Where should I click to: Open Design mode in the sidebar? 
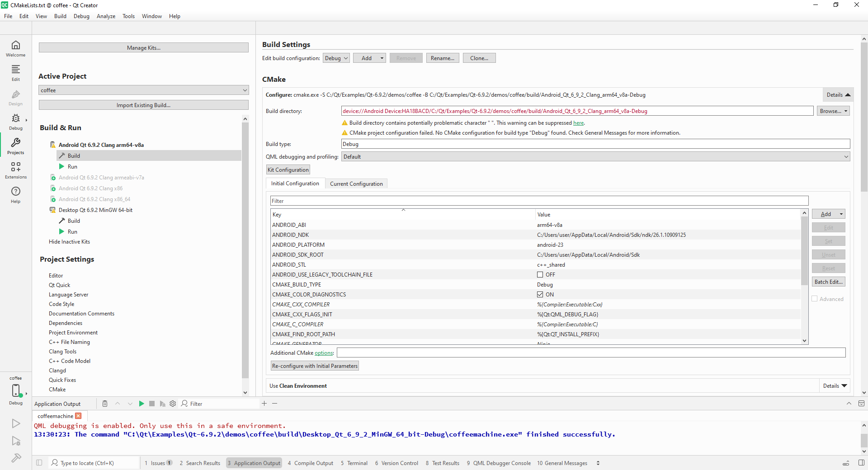tap(16, 97)
